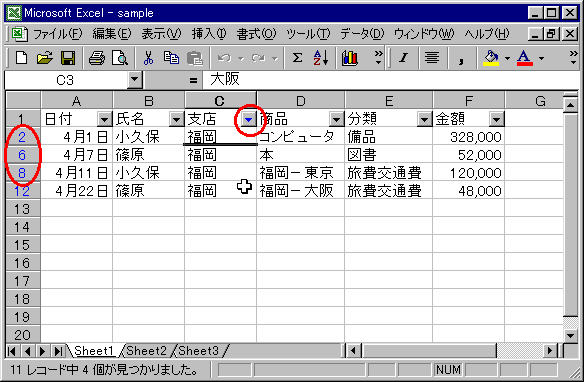This screenshot has width=584, height=382.
Task: Open the 挿入(I) menu
Action: (x=209, y=34)
